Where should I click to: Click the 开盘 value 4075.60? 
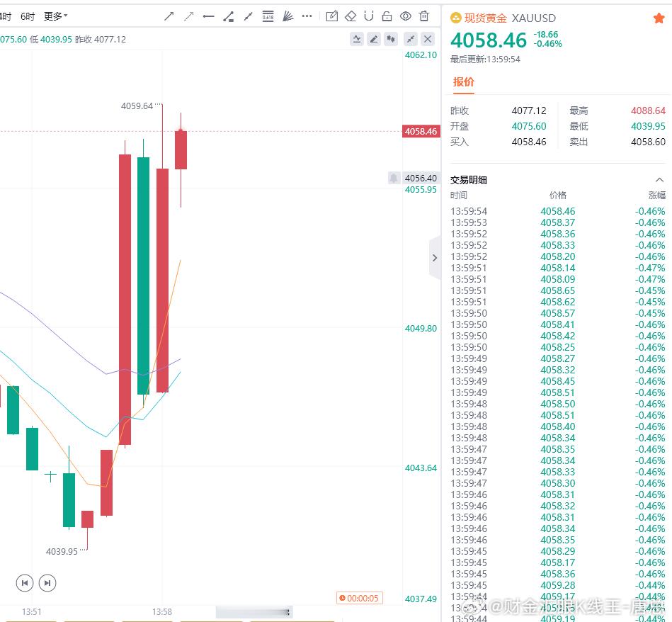tap(529, 126)
